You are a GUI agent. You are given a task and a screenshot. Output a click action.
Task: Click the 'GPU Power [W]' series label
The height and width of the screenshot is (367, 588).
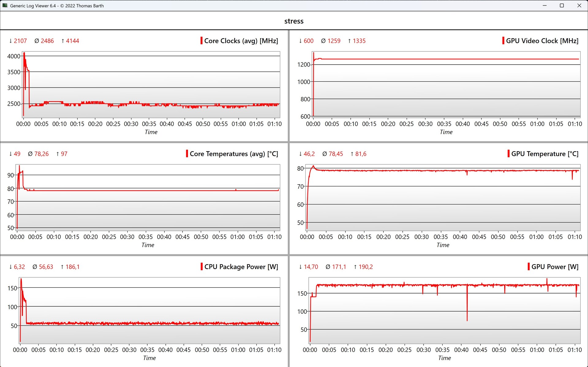555,267
